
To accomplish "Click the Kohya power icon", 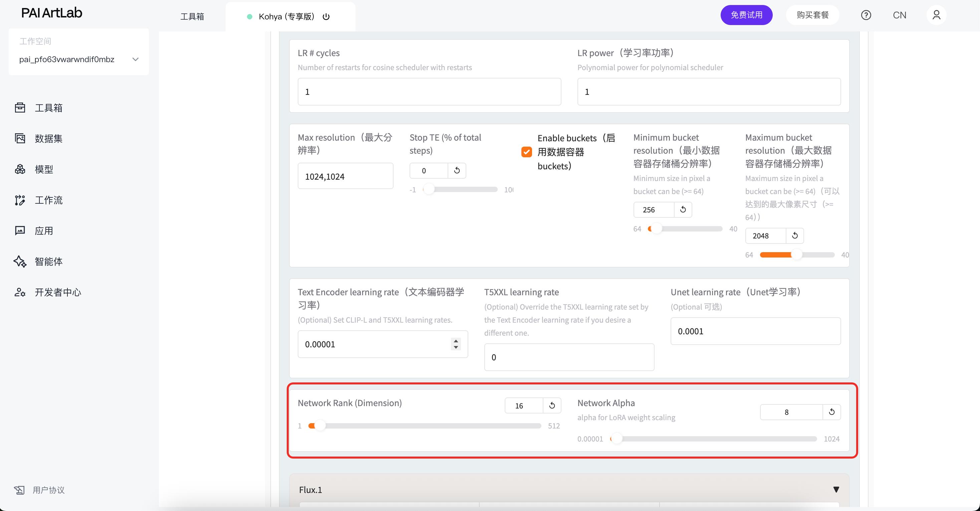I will click(326, 17).
